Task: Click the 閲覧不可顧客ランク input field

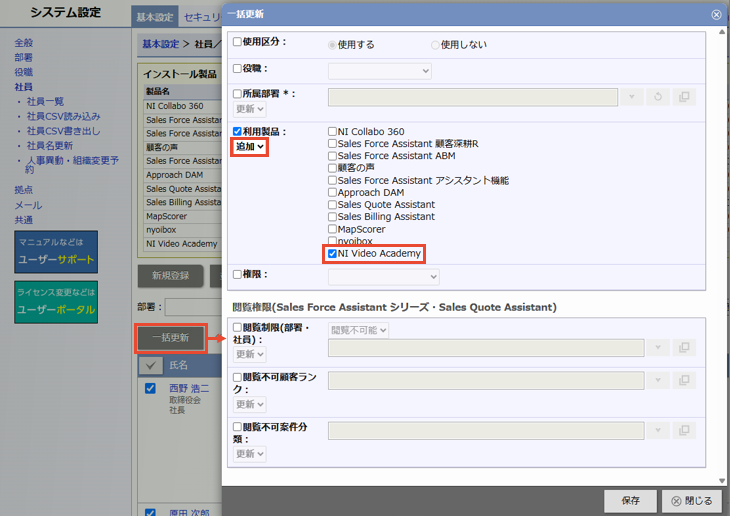Action: pyautogui.click(x=486, y=380)
